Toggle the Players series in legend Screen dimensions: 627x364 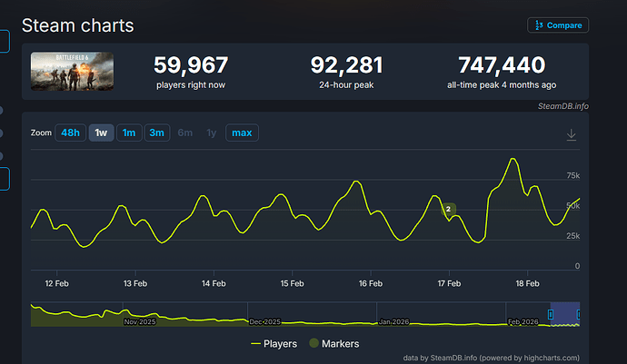point(274,344)
